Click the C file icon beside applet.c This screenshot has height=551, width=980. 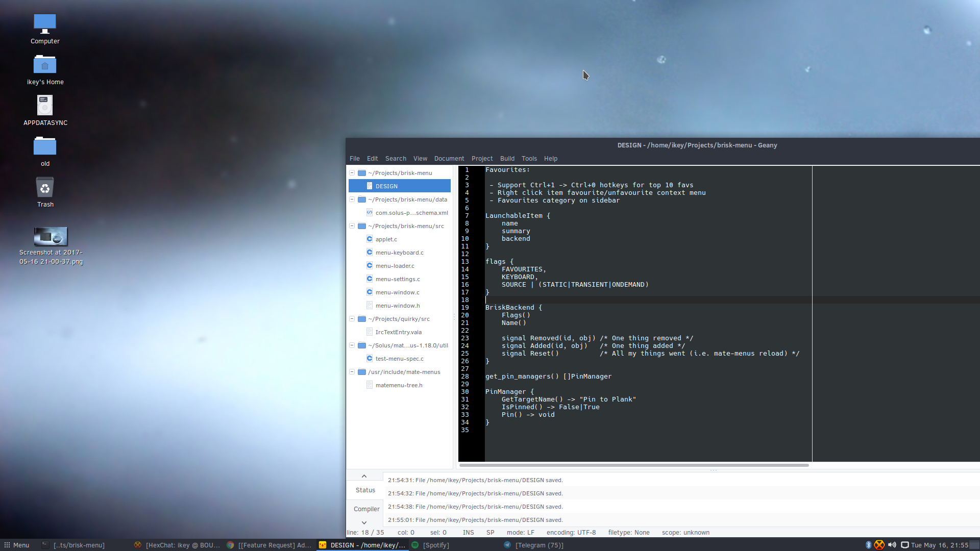tap(370, 239)
